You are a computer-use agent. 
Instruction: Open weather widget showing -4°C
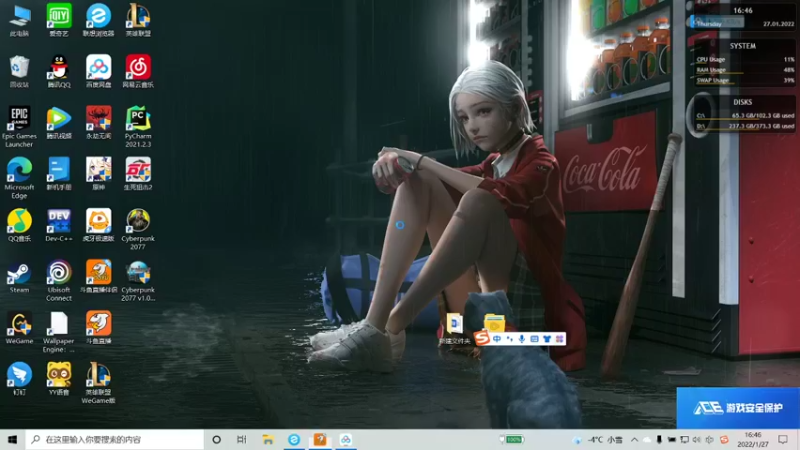(598, 439)
